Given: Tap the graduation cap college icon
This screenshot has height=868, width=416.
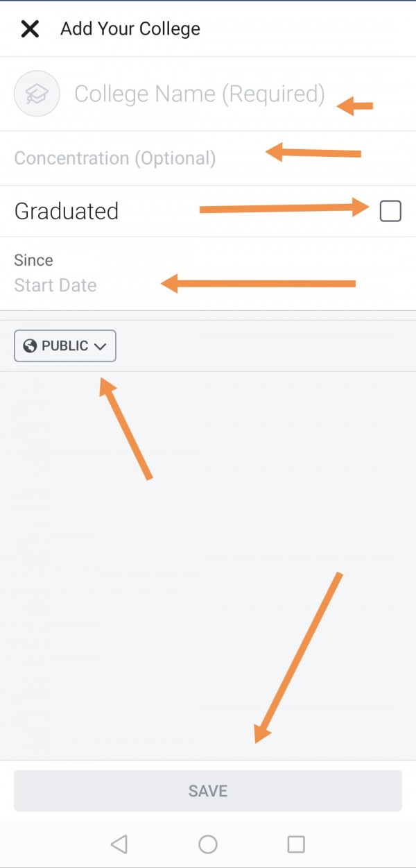Looking at the screenshot, I should coord(37,94).
